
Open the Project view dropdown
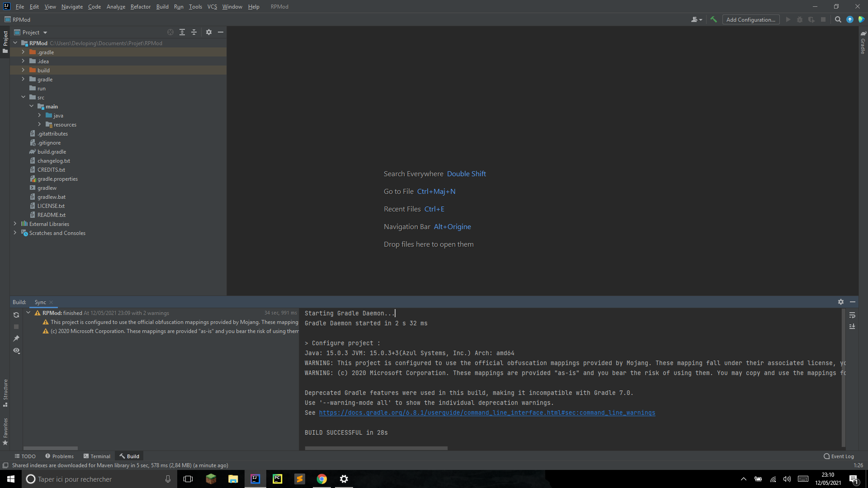(45, 33)
